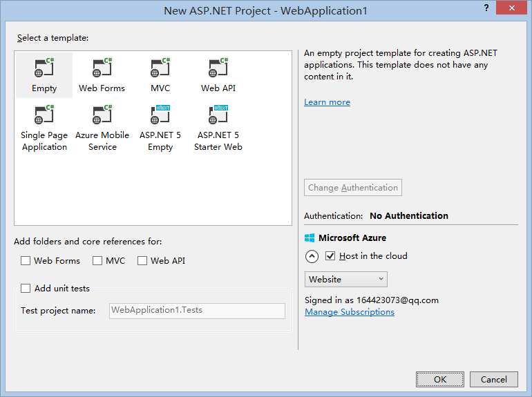Select the Empty template icon
Image resolution: width=532 pixels, height=397 pixels.
[44, 68]
